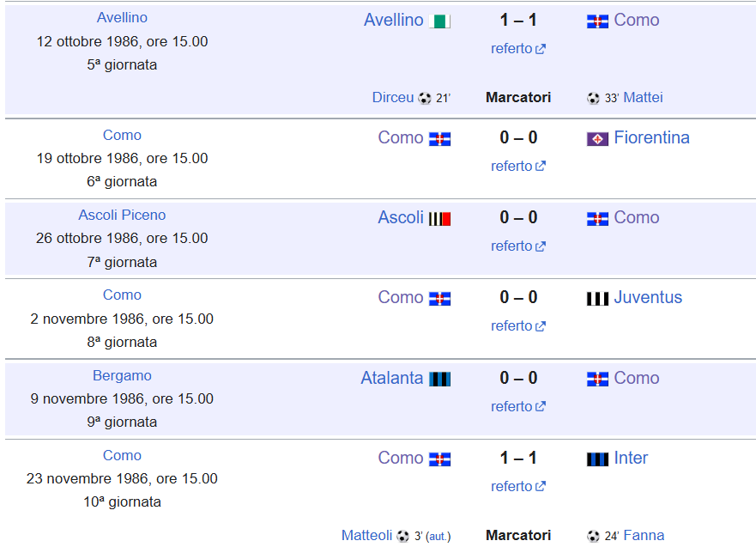Click the Ascoli striped flag icon
The height and width of the screenshot is (553, 756).
click(x=439, y=219)
